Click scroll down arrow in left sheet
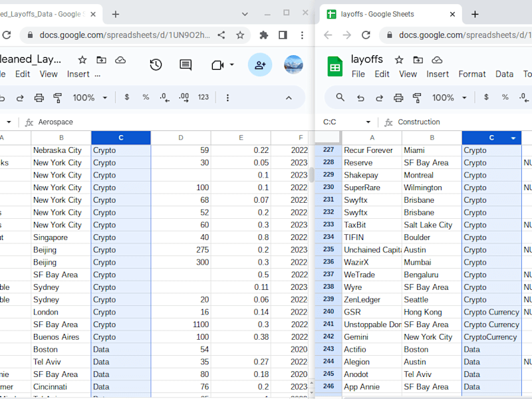Viewport: 532px width, 399px height. pos(311,392)
